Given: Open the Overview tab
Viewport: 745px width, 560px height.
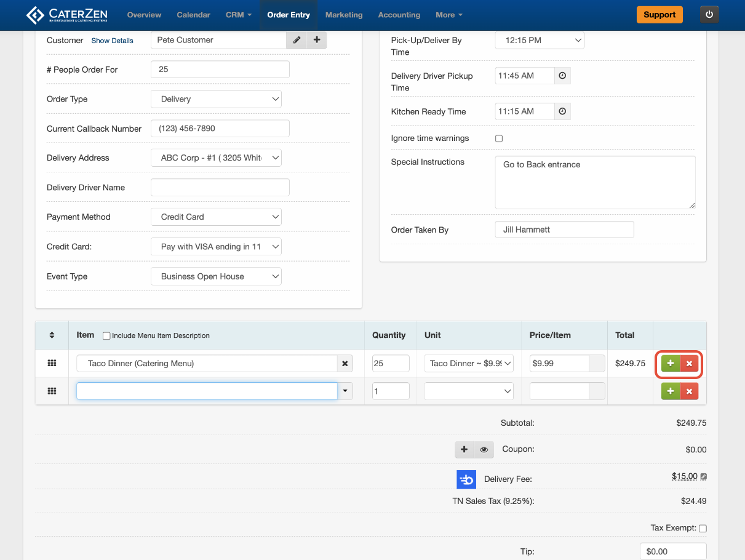Looking at the screenshot, I should (x=144, y=15).
